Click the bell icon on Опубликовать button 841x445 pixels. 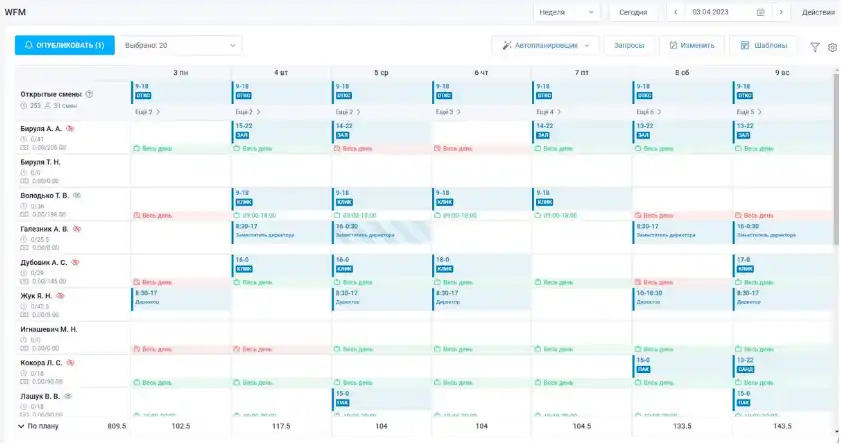coord(29,46)
